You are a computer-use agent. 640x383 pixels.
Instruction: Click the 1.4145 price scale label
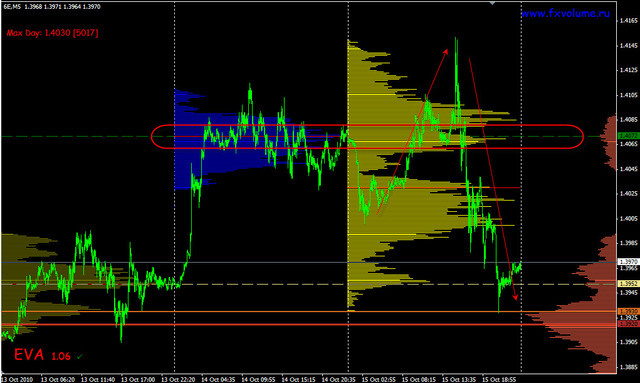[628, 45]
